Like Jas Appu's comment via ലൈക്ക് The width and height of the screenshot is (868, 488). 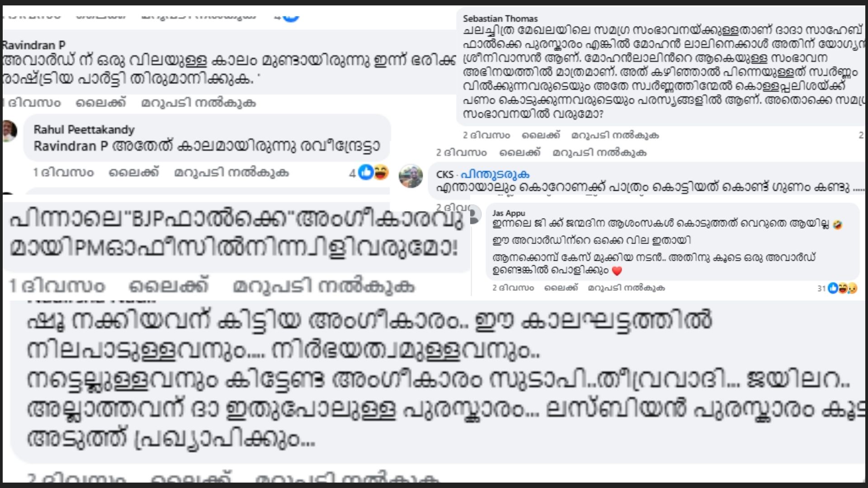click(561, 288)
